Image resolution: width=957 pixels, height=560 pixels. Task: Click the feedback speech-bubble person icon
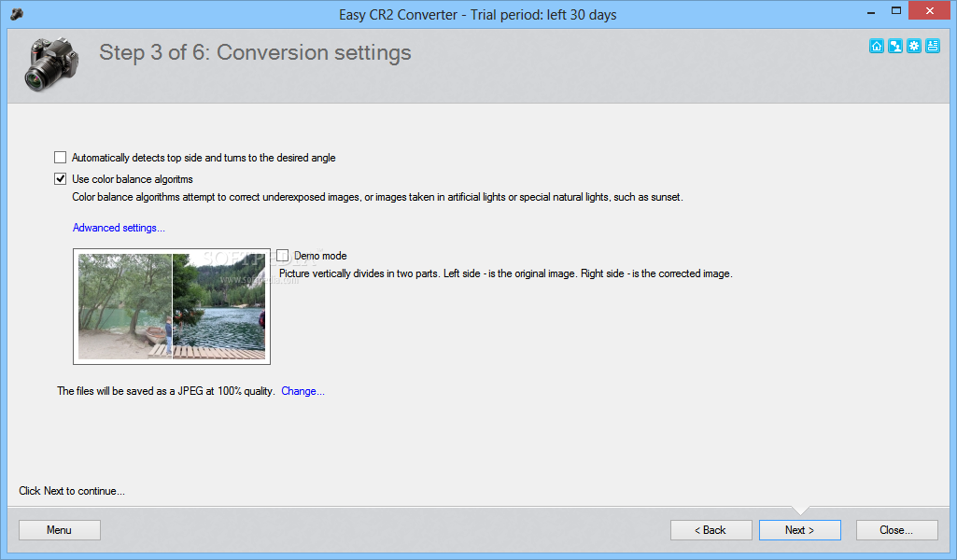coord(895,46)
